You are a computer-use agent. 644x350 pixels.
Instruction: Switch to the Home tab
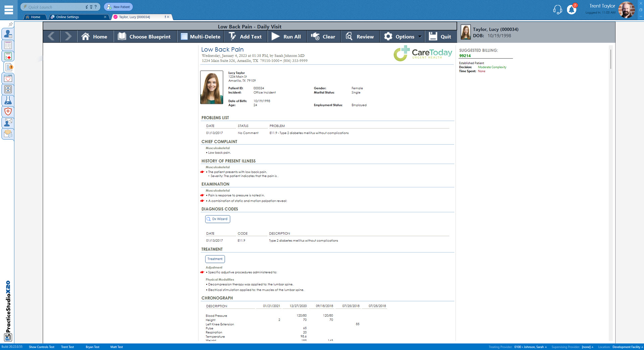point(35,17)
